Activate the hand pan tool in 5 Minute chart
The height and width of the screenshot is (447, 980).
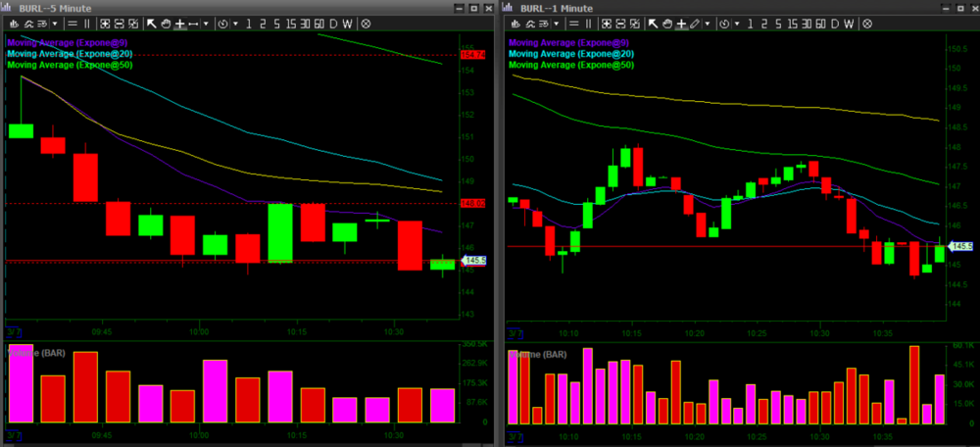[x=166, y=23]
